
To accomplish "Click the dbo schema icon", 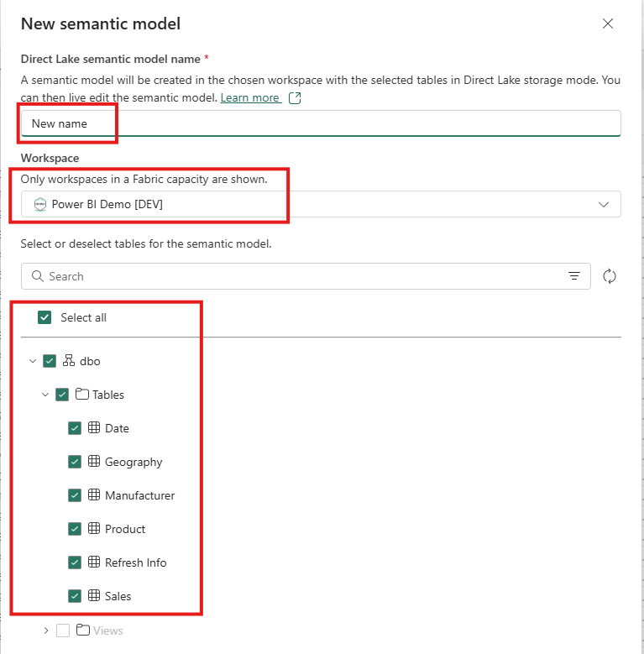I will tap(69, 361).
